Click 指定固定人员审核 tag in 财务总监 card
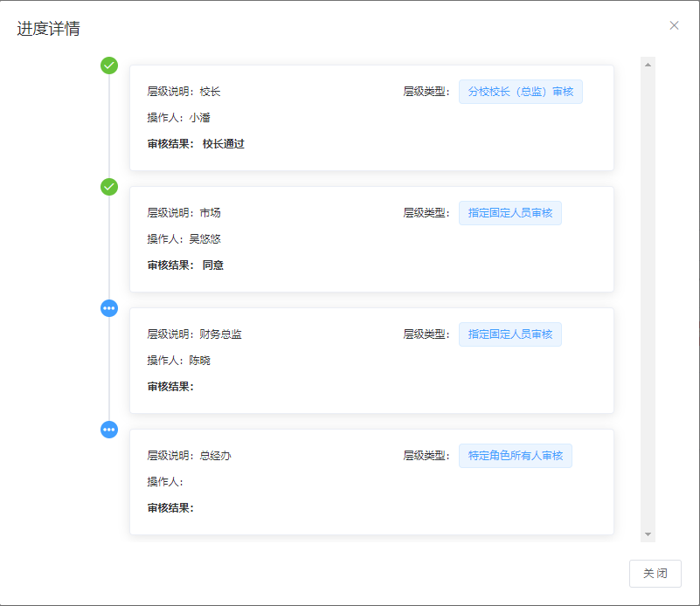 [509, 334]
